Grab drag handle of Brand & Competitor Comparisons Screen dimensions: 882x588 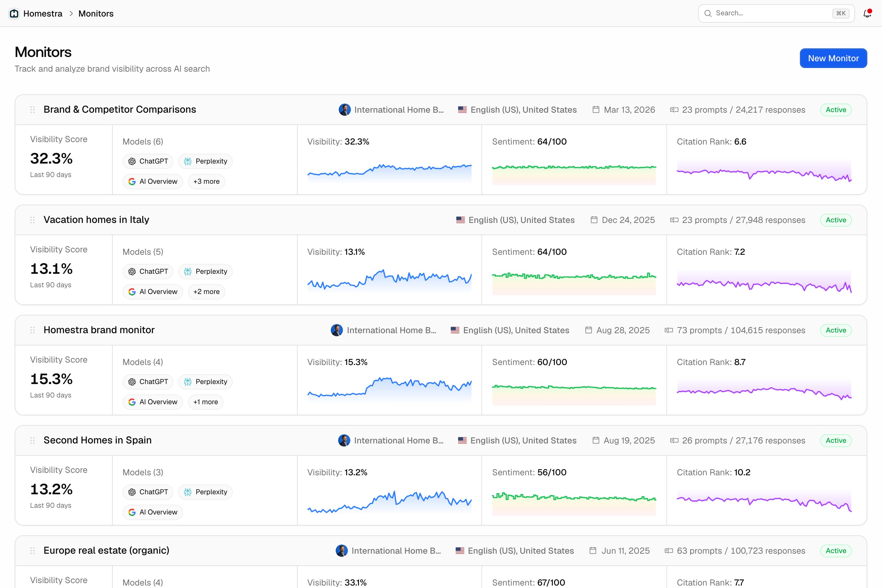[x=33, y=110]
